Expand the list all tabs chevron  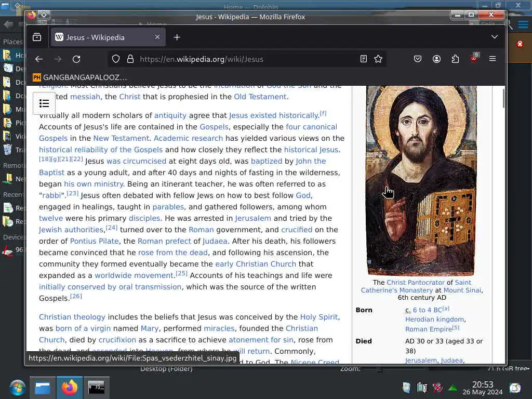tap(495, 37)
